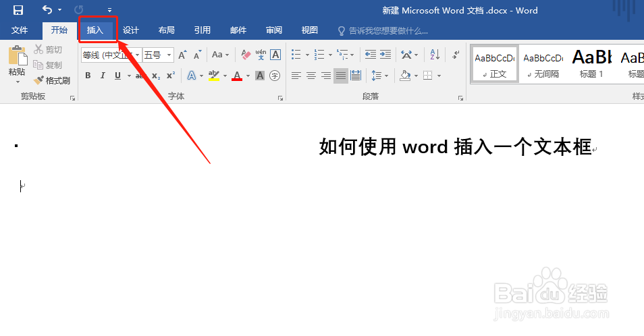This screenshot has height=336, width=644.
Task: Expand the 粘贴 options arrow
Action: 18,82
